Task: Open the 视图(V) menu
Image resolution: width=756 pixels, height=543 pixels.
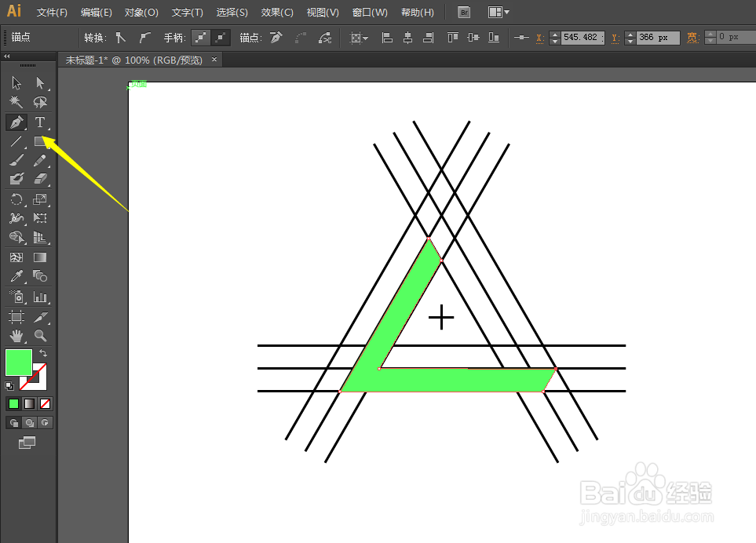Action: [323, 13]
